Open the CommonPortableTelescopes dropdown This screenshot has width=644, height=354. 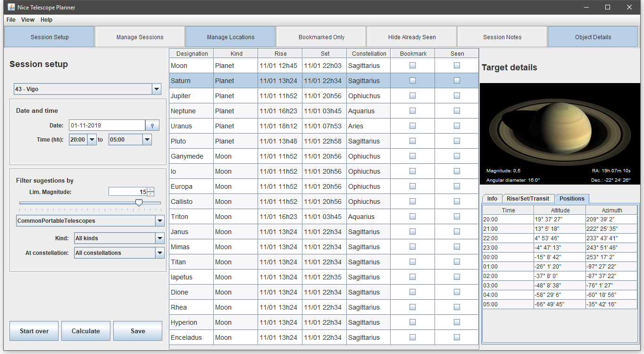(160, 220)
